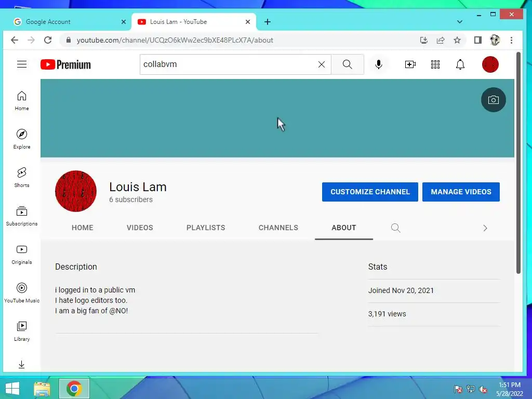Click network tray icon
The width and height of the screenshot is (532, 399).
(x=470, y=389)
